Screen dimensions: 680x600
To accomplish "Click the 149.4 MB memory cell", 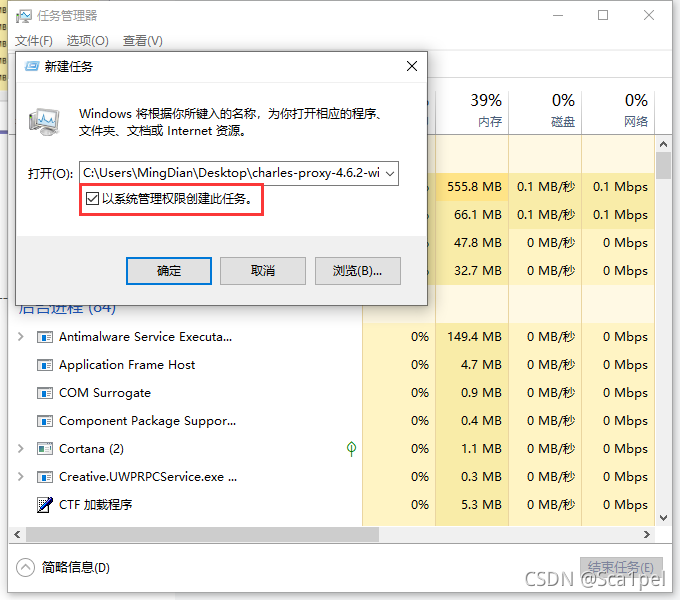I will 472,337.
